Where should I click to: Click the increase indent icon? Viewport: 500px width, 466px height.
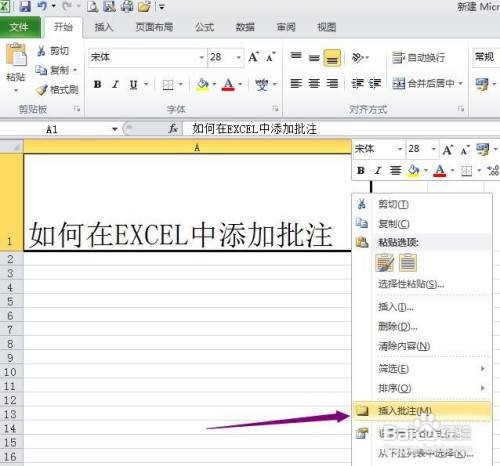[x=375, y=83]
